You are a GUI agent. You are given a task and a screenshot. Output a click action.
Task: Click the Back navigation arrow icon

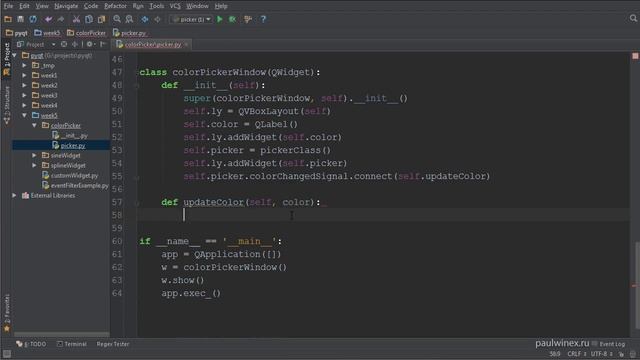pyautogui.click(x=144, y=19)
